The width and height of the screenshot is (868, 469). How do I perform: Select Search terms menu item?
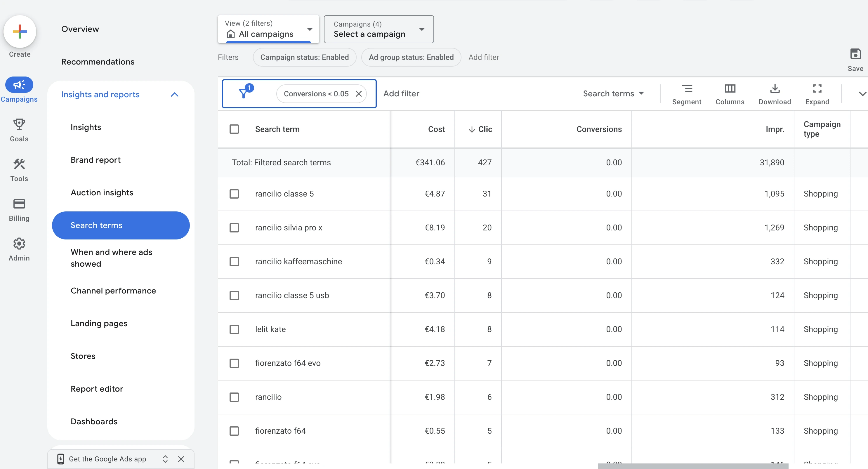tap(121, 225)
